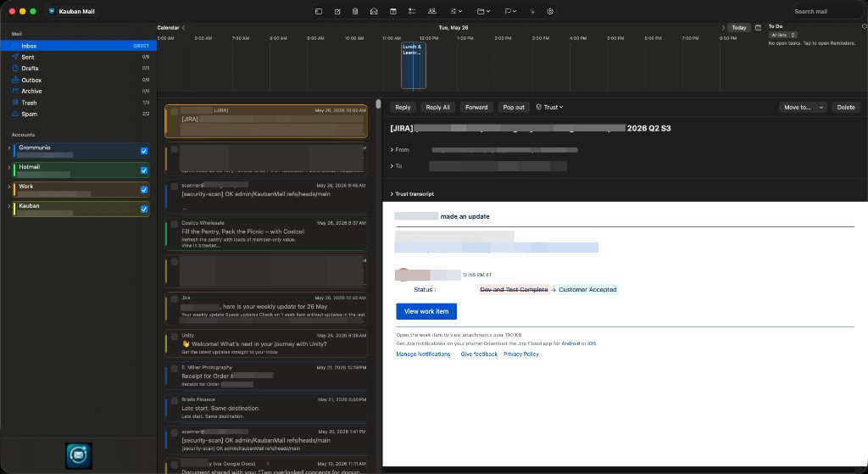Viewport: 868px width, 474px height.
Task: Open F. Miller Photography receipt email
Action: tap(265, 376)
